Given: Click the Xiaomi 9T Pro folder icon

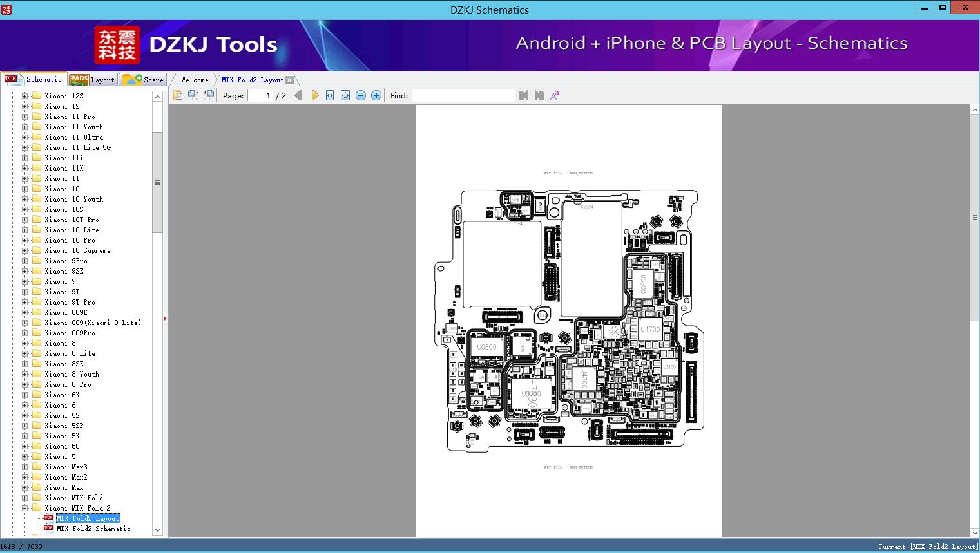Looking at the screenshot, I should tap(37, 302).
